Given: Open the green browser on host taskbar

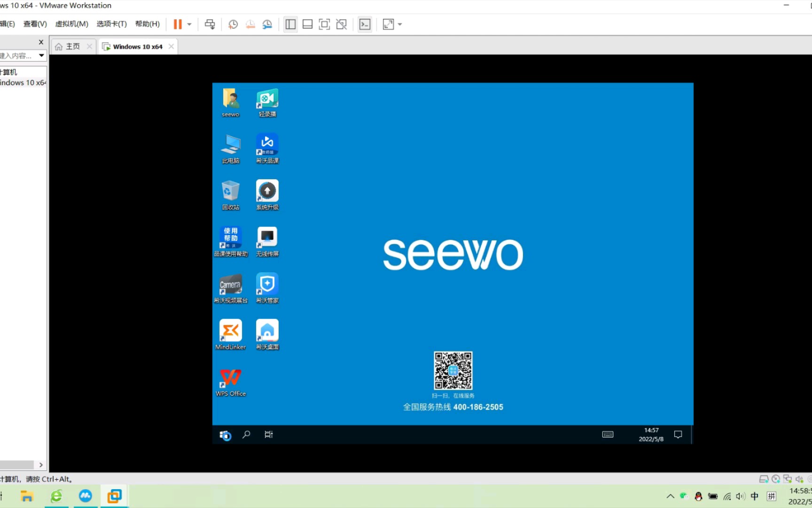Looking at the screenshot, I should 56,496.
